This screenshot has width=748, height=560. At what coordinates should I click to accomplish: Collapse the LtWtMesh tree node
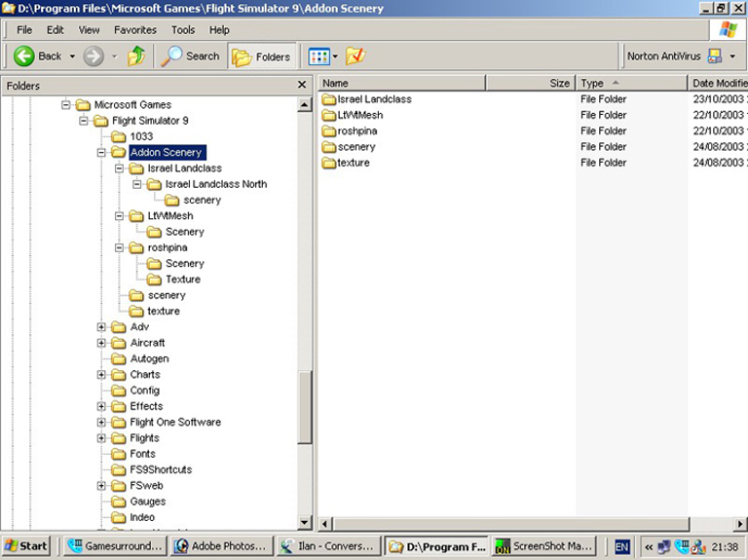[x=119, y=215]
